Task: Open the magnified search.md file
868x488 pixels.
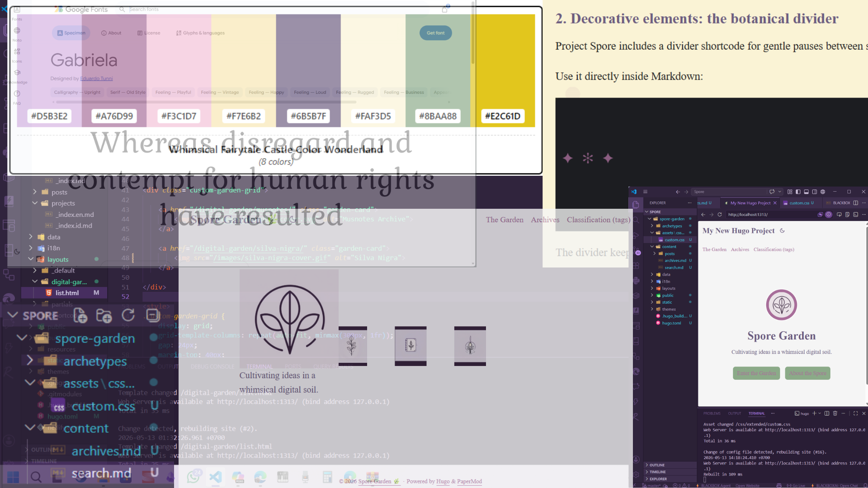Action: click(x=101, y=473)
